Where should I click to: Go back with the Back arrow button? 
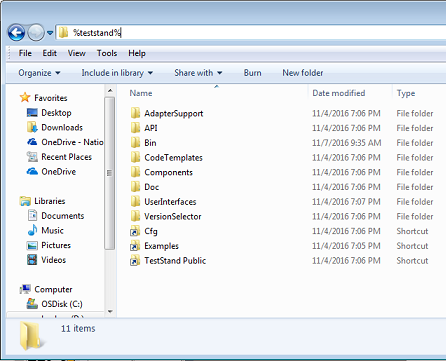tap(16, 33)
